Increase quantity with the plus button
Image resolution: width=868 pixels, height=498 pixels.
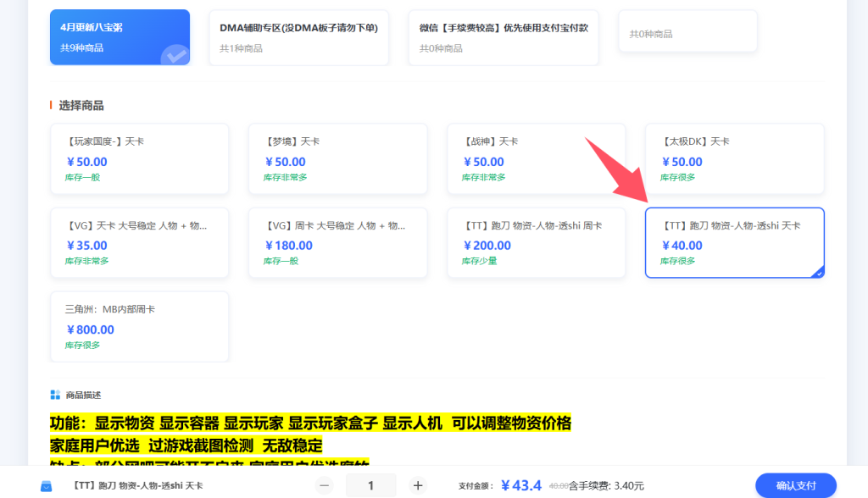point(418,486)
